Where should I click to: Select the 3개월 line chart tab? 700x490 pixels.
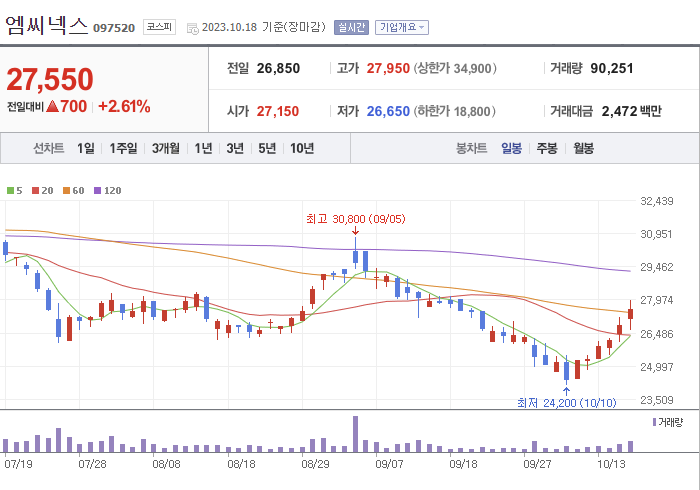166,148
